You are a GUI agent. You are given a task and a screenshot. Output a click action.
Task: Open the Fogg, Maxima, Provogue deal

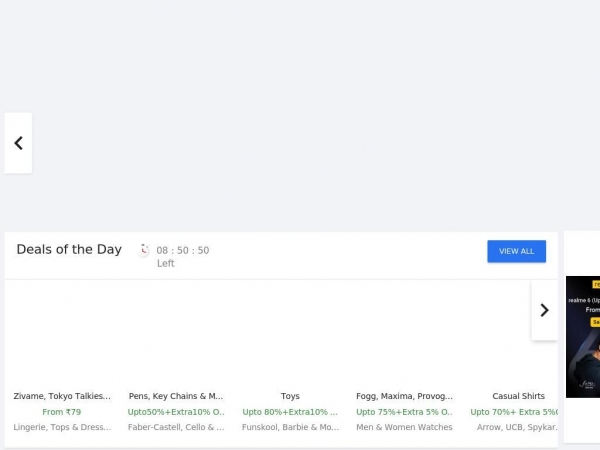point(404,396)
